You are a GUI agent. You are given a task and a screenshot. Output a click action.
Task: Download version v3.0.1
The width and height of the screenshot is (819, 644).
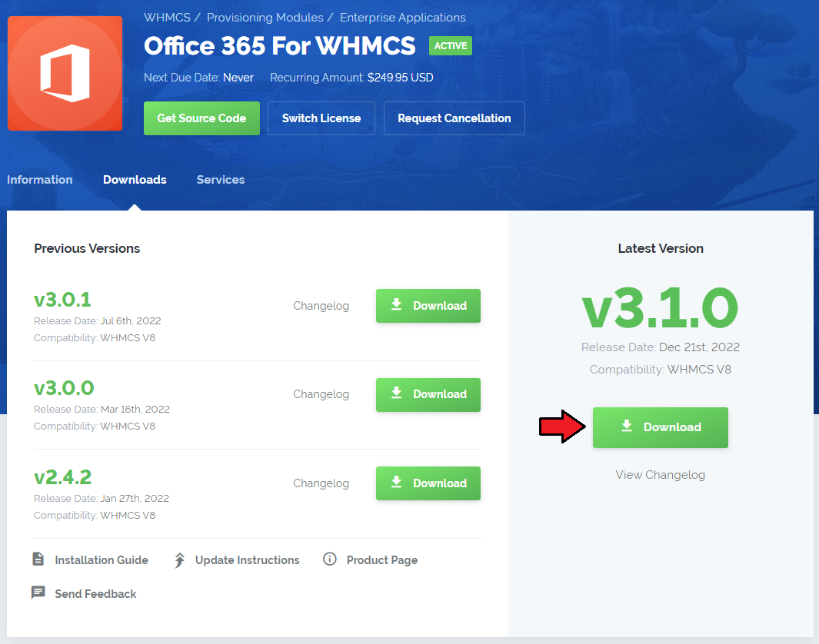point(428,306)
